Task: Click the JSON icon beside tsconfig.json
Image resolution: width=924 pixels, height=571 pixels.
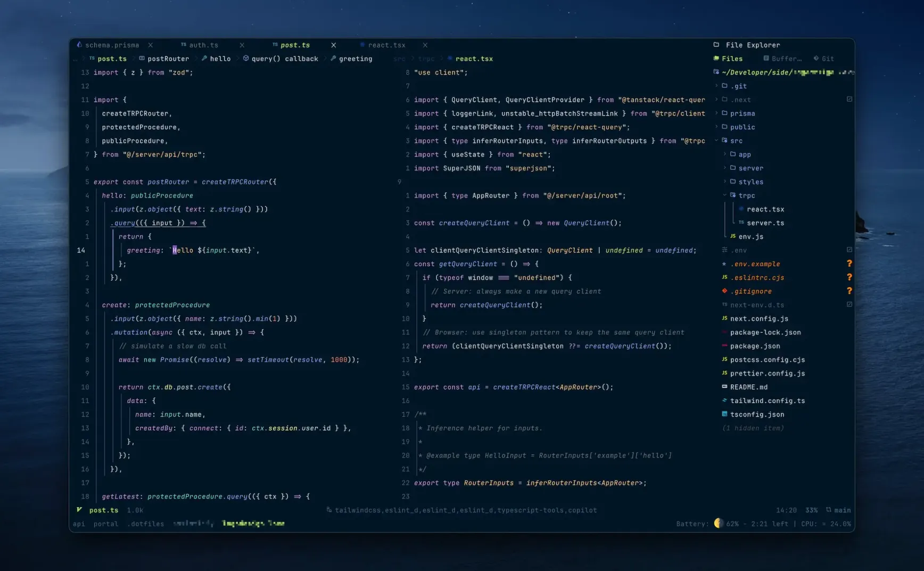Action: tap(724, 414)
